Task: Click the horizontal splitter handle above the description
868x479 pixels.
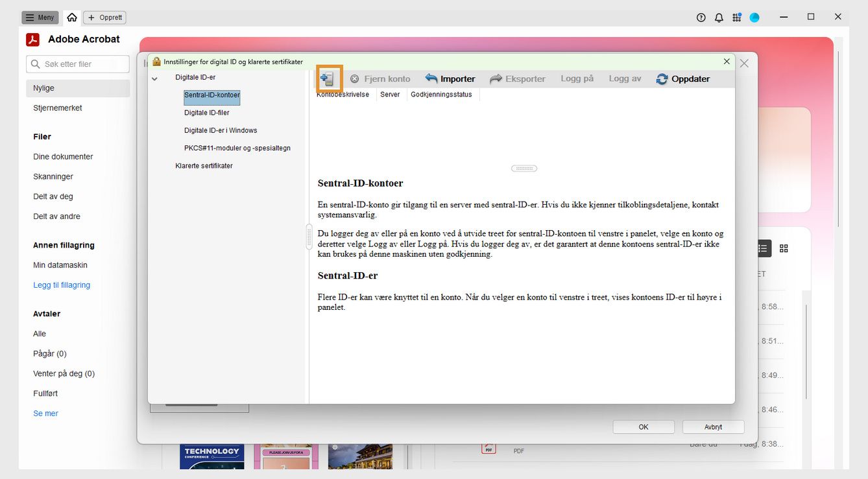Action: pyautogui.click(x=524, y=169)
